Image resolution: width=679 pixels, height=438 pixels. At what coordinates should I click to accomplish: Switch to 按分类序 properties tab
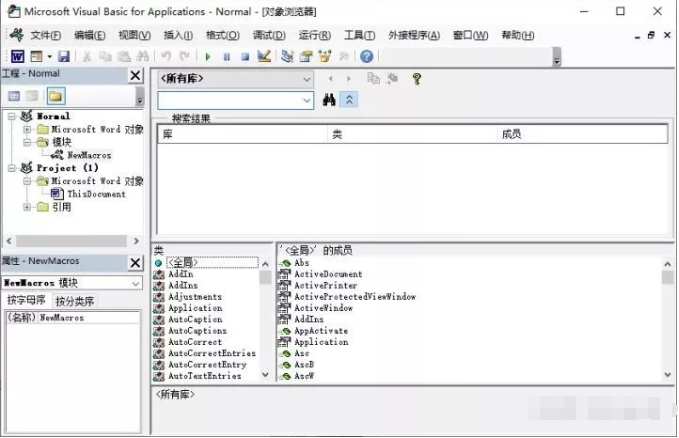click(x=74, y=301)
